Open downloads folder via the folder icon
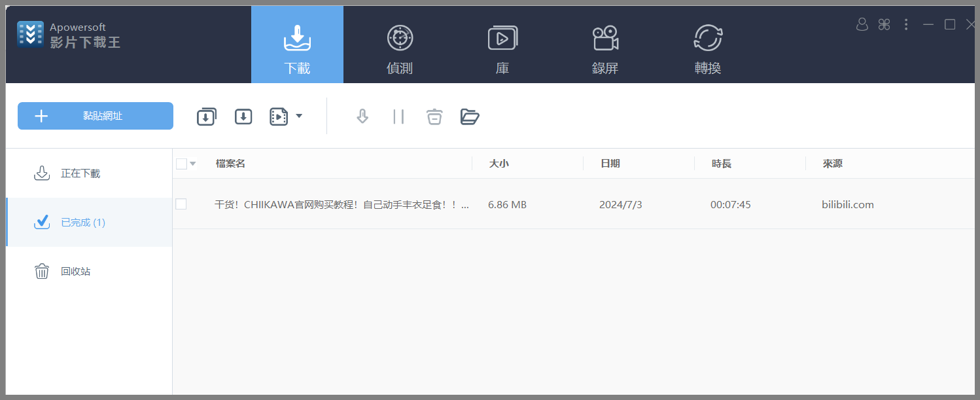This screenshot has height=400, width=980. tap(470, 116)
